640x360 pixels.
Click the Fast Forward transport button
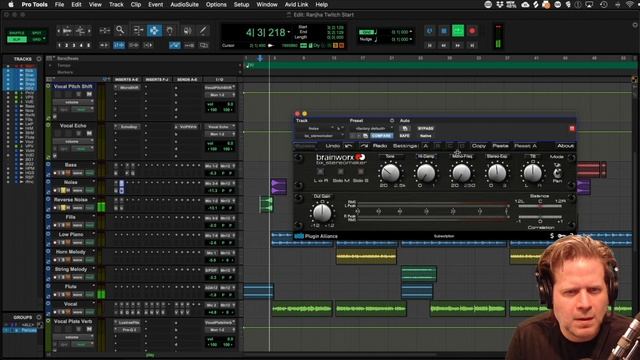click(458, 45)
